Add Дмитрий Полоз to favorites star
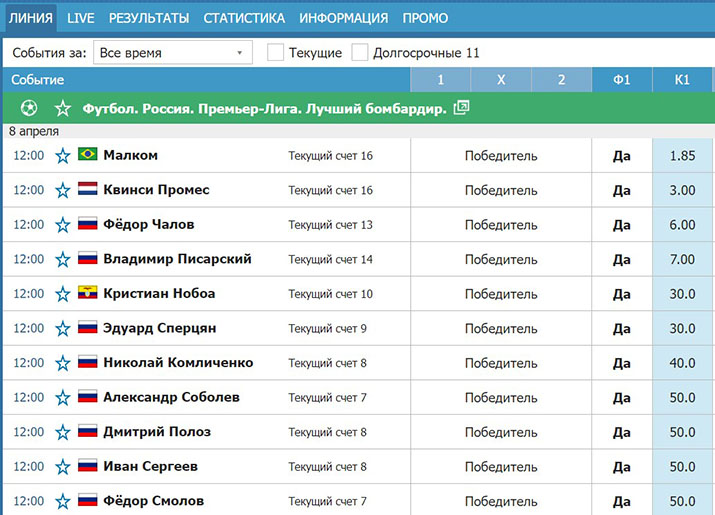715x515 pixels. pyautogui.click(x=62, y=432)
